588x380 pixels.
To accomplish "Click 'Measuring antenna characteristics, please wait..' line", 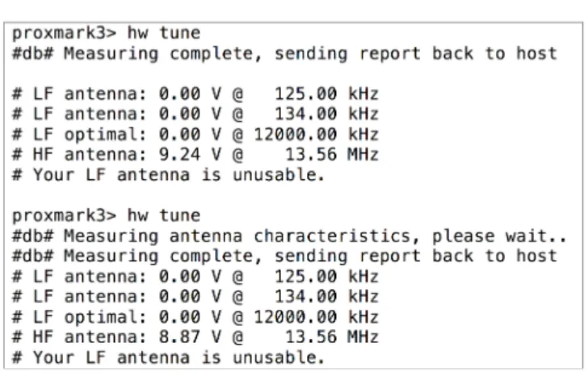I will [x=289, y=236].
